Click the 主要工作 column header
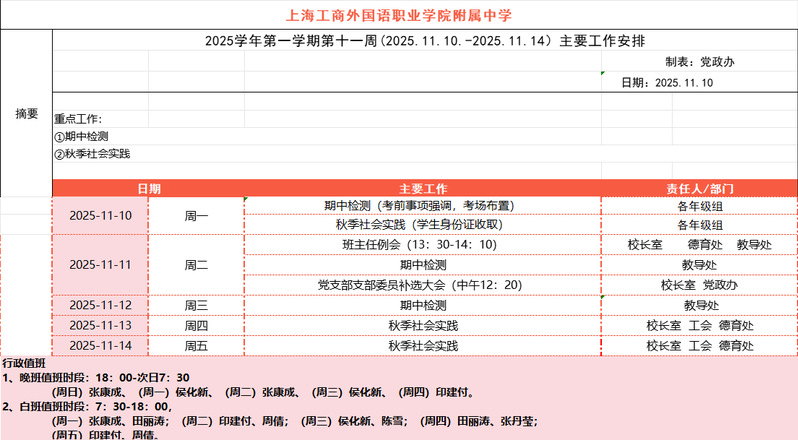 coord(423,188)
